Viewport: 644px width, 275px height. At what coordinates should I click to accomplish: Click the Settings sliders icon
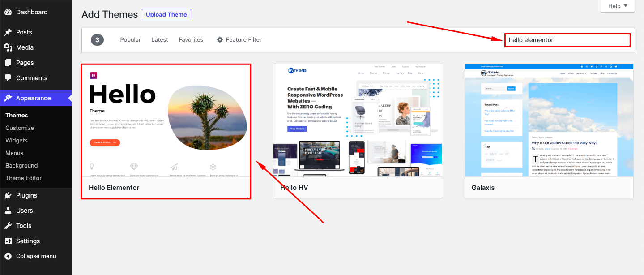click(8, 241)
